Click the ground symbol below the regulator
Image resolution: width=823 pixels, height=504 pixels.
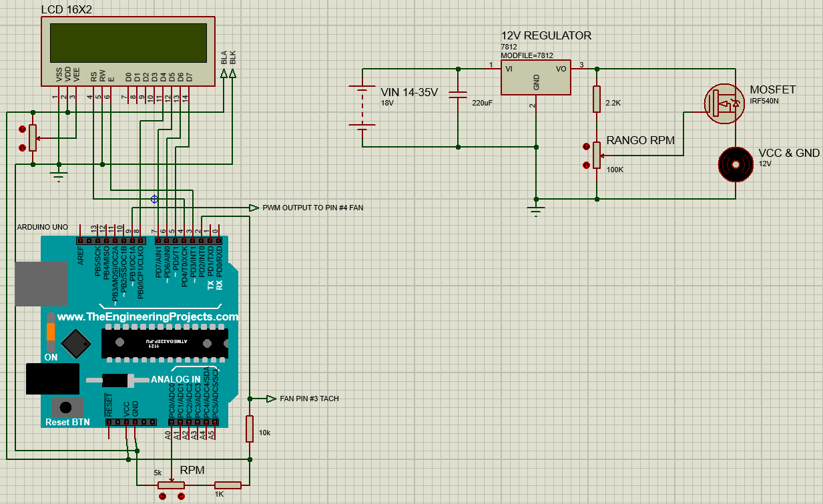535,212
